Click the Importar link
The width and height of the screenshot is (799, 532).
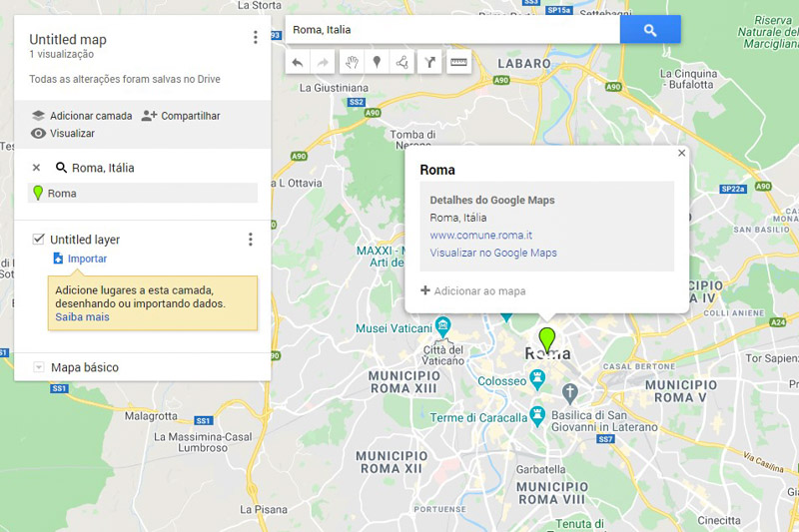pyautogui.click(x=81, y=259)
